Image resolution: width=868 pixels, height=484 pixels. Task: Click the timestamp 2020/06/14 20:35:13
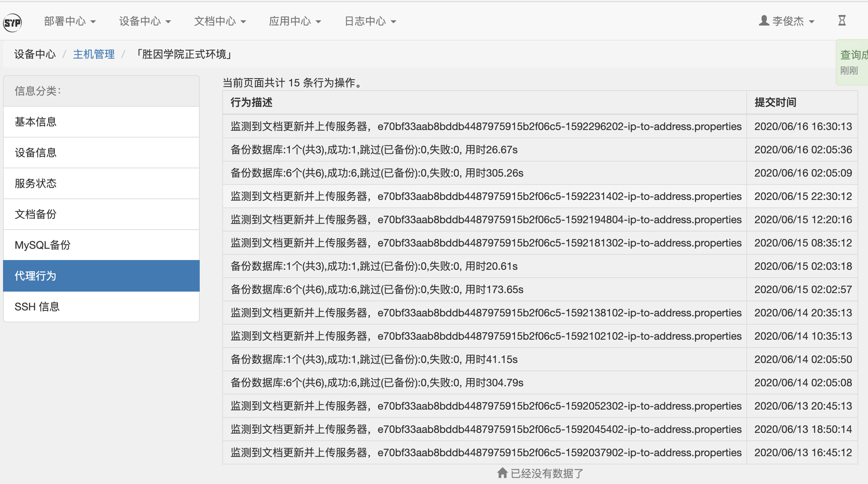point(803,313)
